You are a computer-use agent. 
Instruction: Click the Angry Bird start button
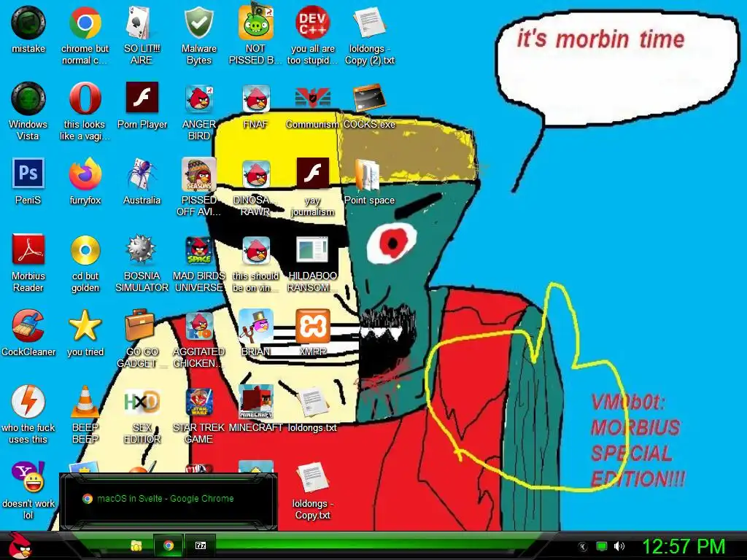[x=20, y=545]
